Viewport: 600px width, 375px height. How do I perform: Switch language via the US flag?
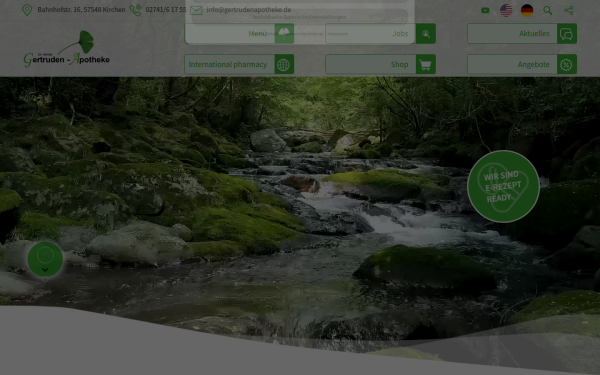506,10
